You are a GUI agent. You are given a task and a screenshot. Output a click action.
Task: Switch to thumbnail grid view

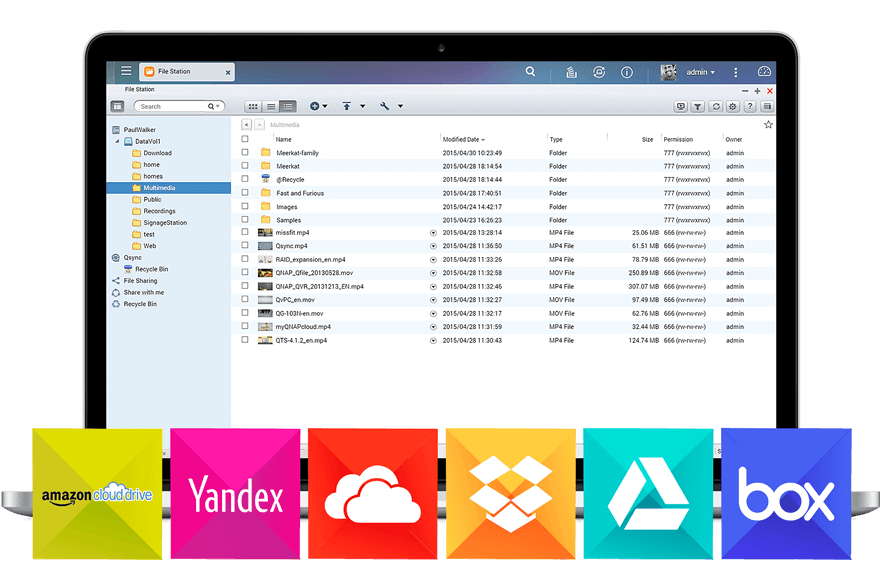[253, 106]
